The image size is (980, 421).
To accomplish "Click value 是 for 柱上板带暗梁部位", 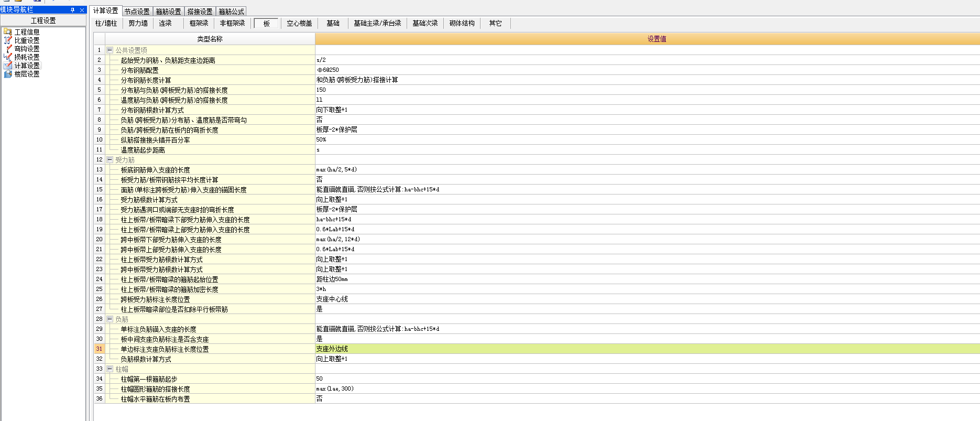I will click(x=648, y=309).
